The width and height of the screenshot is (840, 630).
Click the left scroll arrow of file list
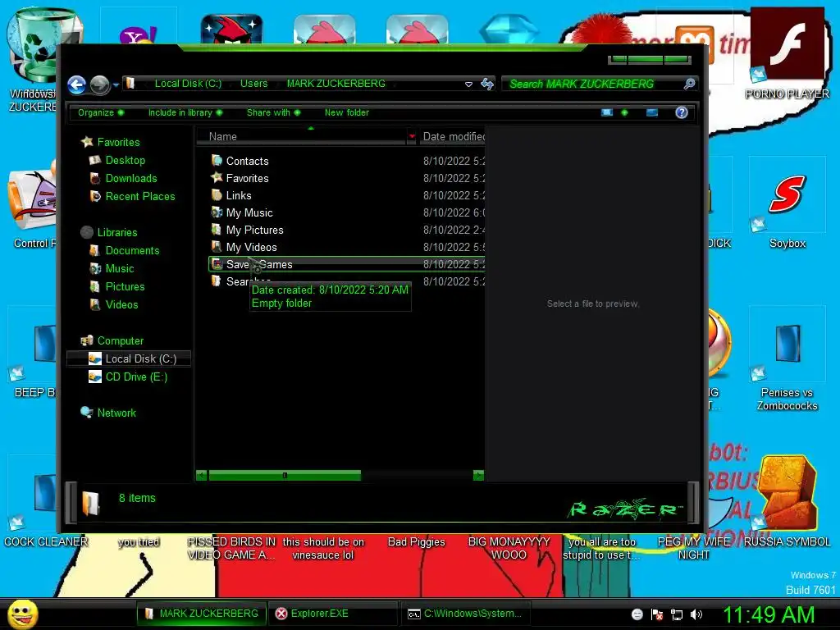coord(202,475)
